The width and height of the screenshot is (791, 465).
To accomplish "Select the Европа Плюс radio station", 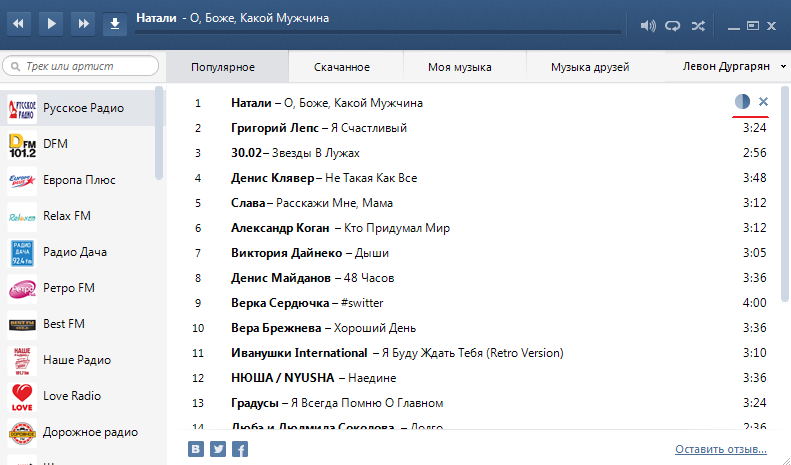I will click(x=79, y=180).
